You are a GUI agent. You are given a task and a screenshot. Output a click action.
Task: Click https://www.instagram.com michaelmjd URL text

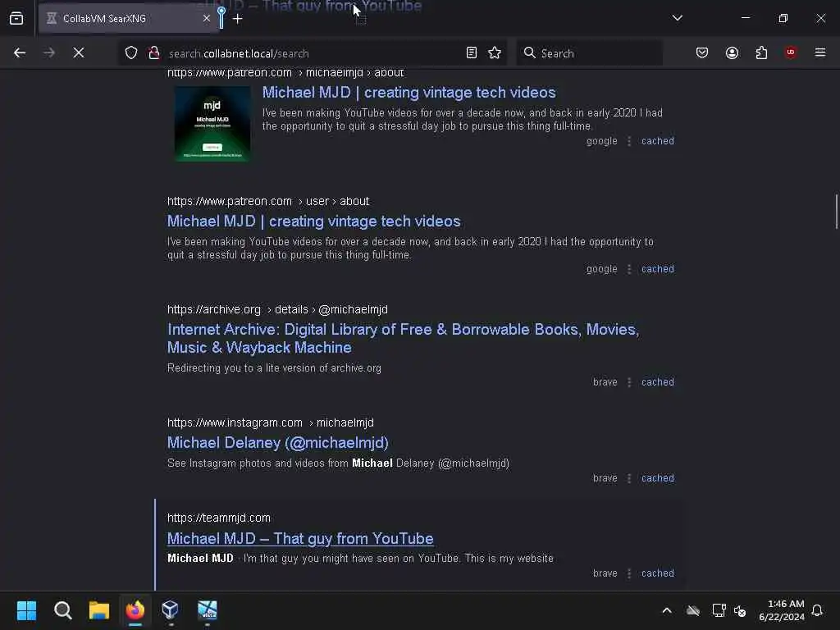pyautogui.click(x=271, y=422)
